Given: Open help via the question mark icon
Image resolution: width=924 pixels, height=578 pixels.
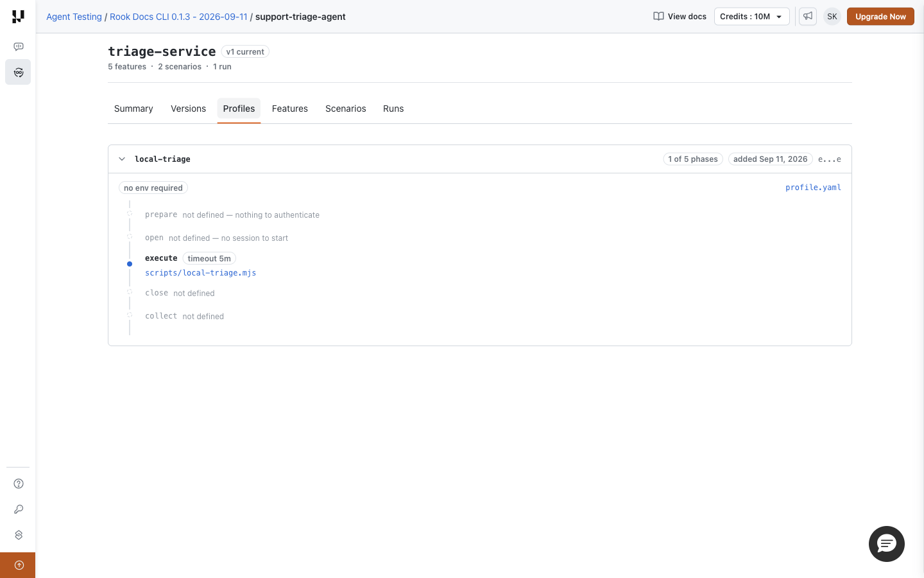Looking at the screenshot, I should click(x=19, y=484).
